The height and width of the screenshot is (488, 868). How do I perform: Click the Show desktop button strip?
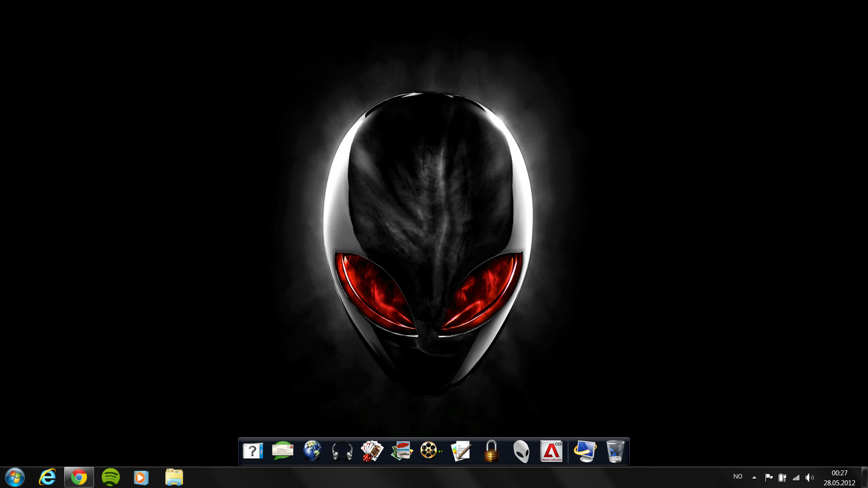point(864,477)
